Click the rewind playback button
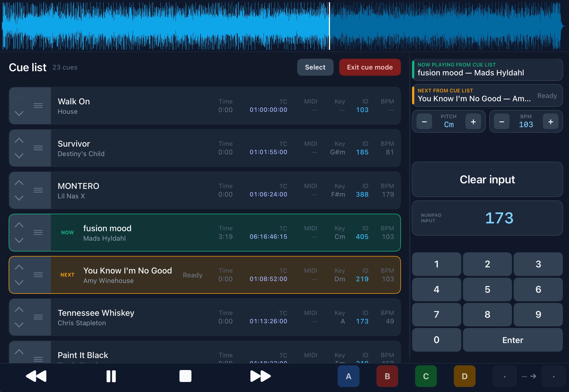The image size is (569, 392). 36,376
